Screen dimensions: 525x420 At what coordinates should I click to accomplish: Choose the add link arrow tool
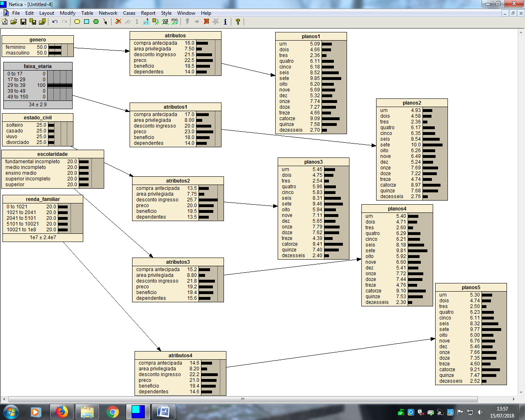coord(105,22)
